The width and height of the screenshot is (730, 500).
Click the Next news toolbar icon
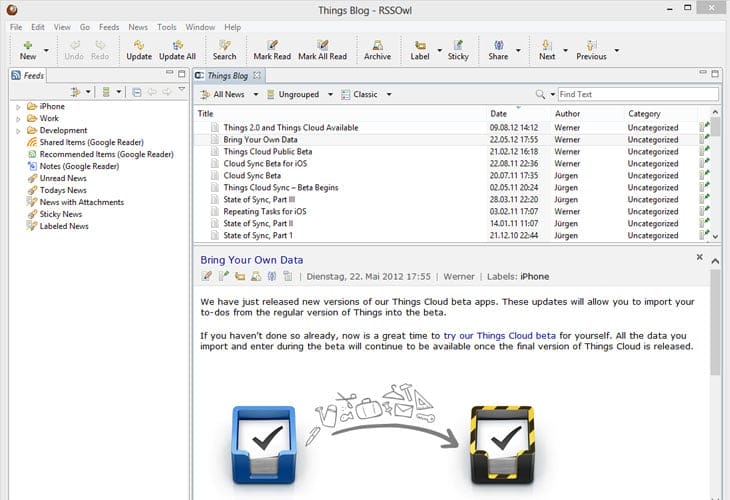(x=547, y=50)
